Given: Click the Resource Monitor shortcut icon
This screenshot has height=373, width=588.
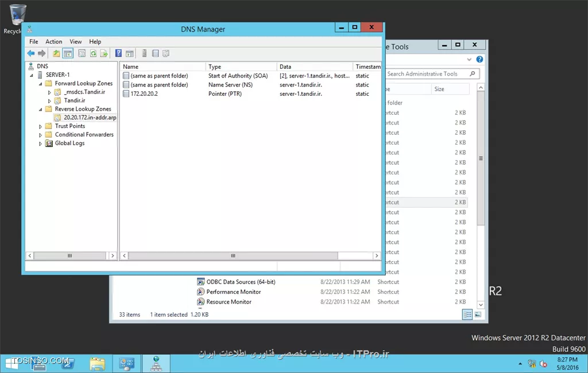Looking at the screenshot, I should [x=201, y=302].
